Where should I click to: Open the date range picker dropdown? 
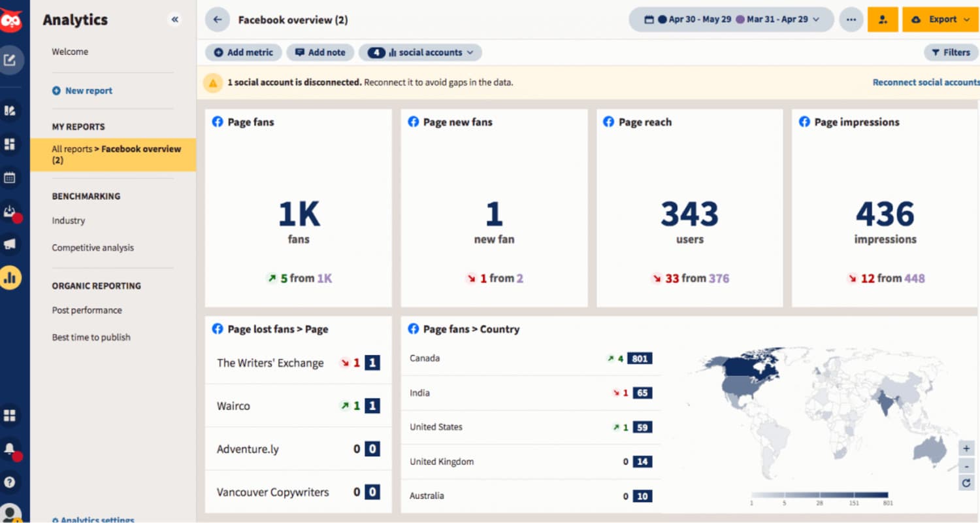[x=730, y=20]
